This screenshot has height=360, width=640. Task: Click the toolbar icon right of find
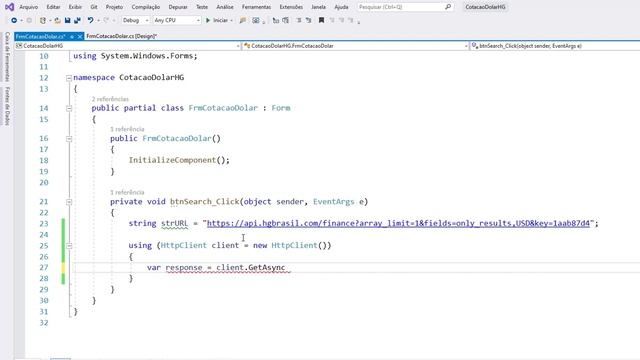[256, 20]
